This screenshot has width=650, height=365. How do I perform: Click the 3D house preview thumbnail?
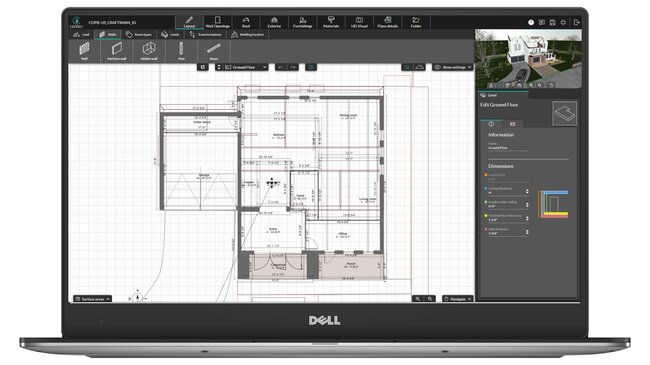coord(528,58)
